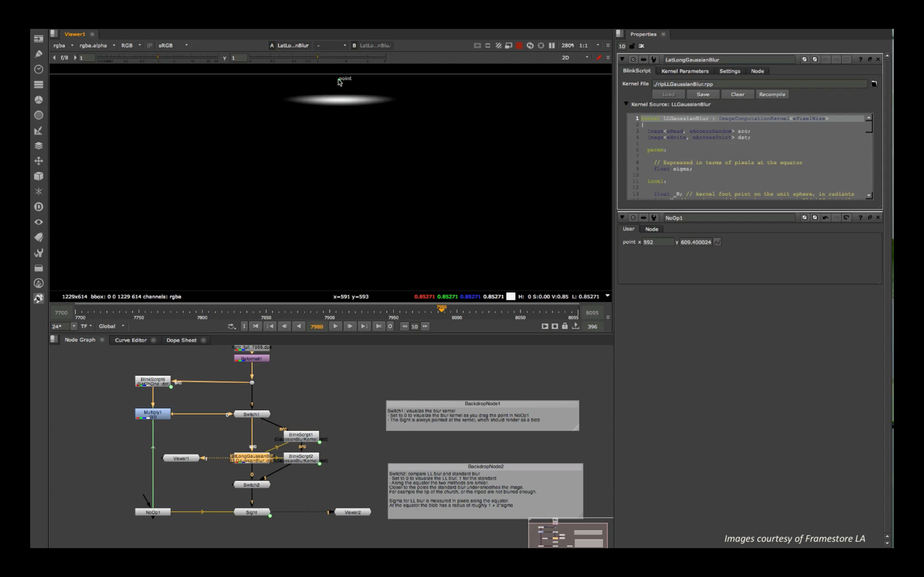
Task: Open the 2D viewer mode dropdown
Action: click(575, 58)
